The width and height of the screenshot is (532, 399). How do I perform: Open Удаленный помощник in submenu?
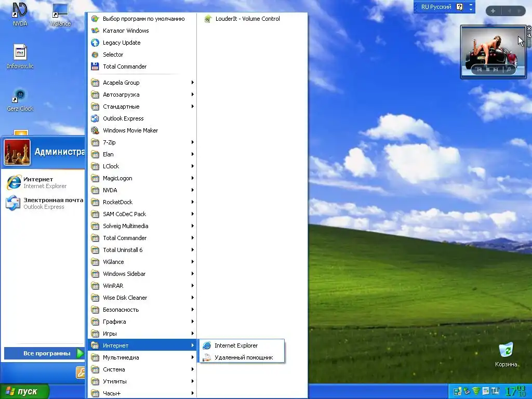[242, 357]
